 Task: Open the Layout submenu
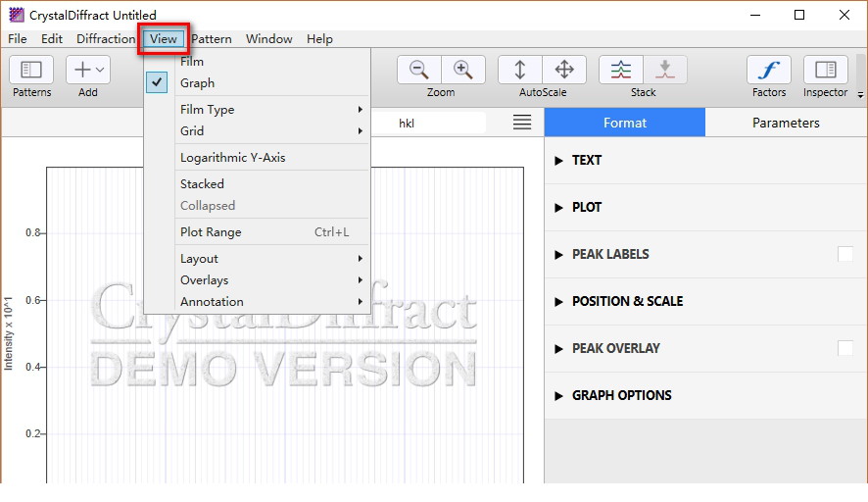point(257,259)
